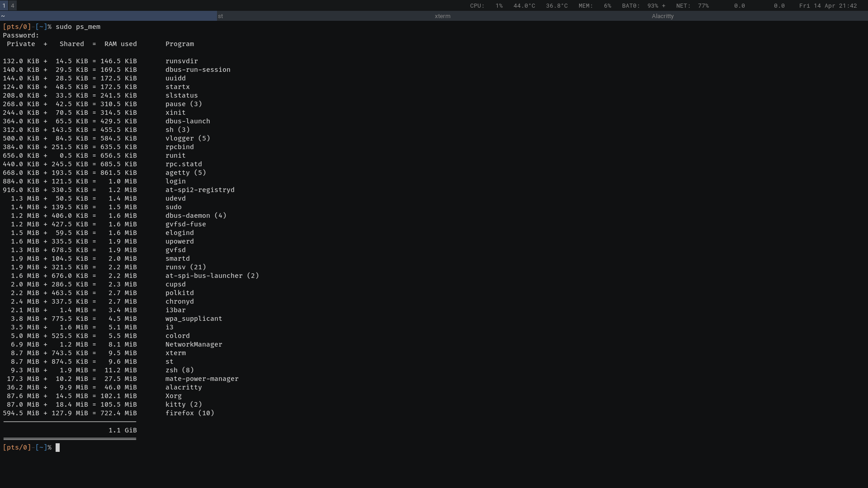Click the terminal cursor at the prompt
The height and width of the screenshot is (488, 868).
(x=57, y=447)
